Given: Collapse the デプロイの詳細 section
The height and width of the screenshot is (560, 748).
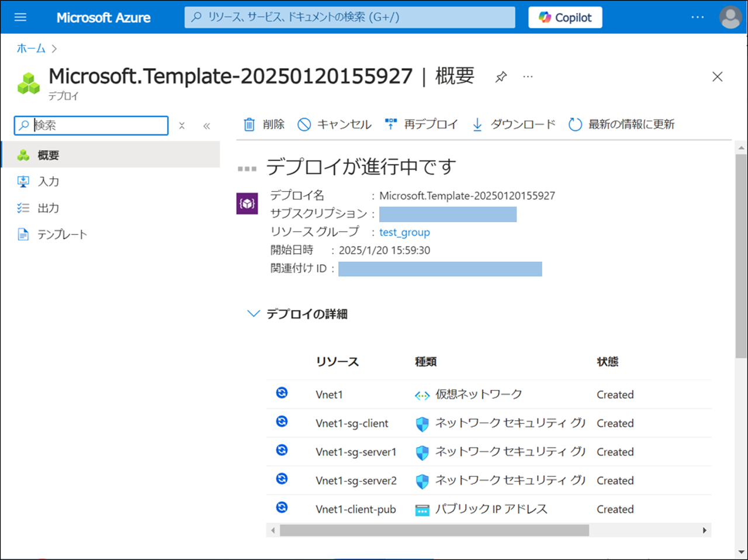Looking at the screenshot, I should [x=253, y=314].
